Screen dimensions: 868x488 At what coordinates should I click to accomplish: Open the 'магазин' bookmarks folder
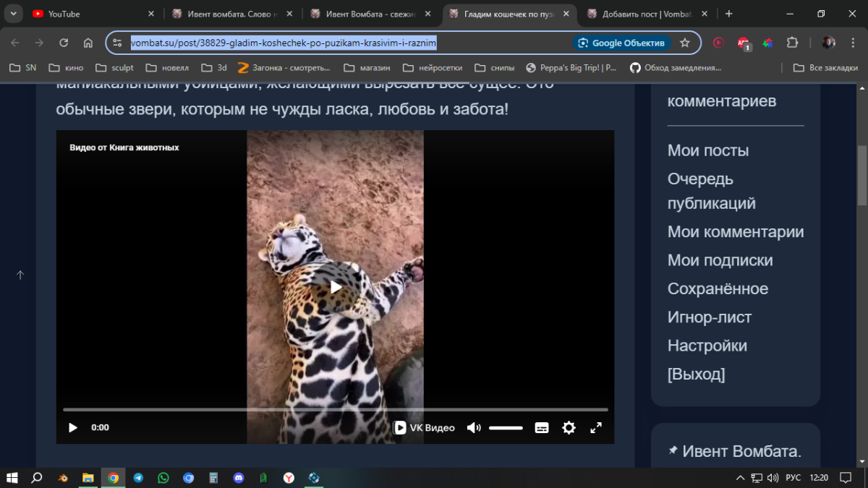click(x=367, y=68)
